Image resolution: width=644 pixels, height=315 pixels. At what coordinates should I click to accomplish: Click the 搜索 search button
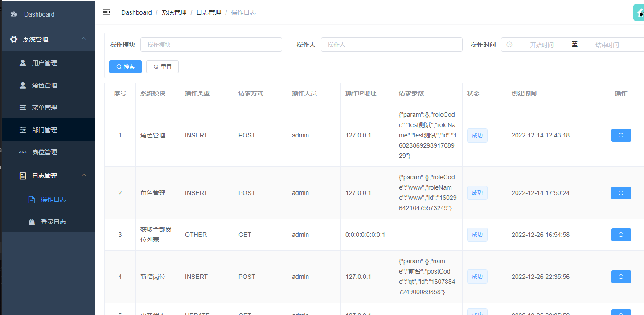(125, 66)
